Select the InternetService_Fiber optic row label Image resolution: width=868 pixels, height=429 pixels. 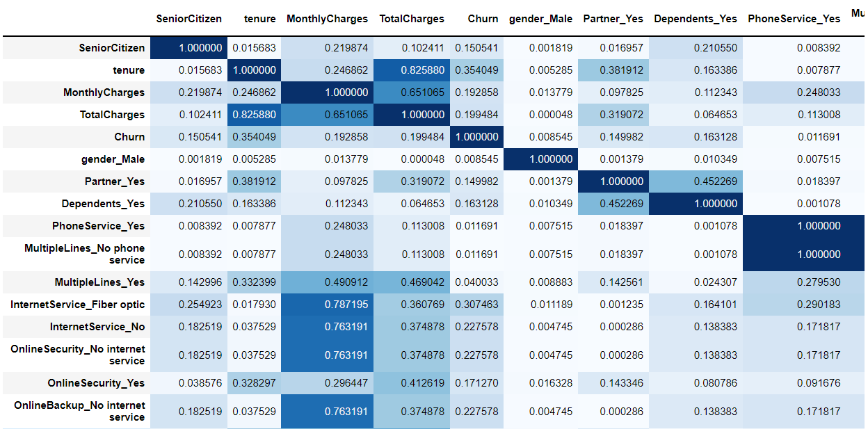coord(78,305)
